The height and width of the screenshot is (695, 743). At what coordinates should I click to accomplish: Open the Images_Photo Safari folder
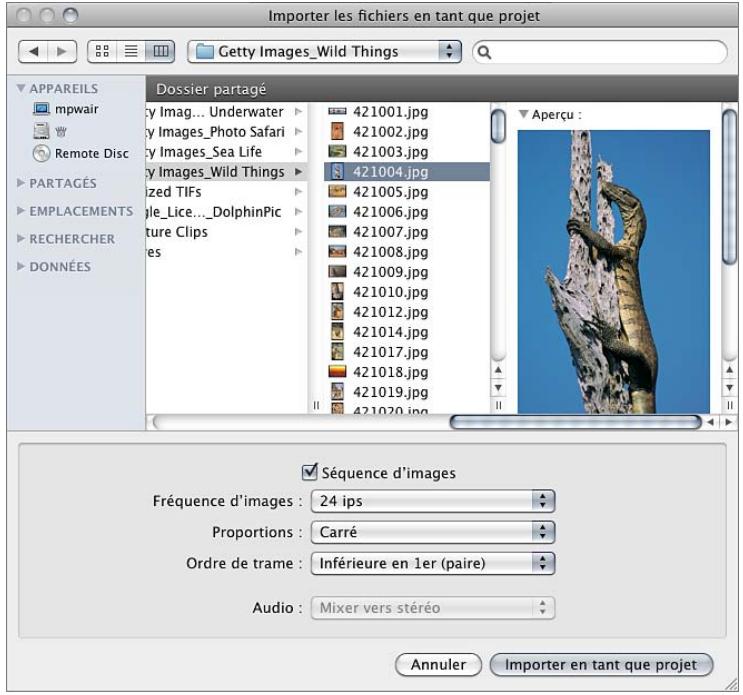click(x=227, y=132)
